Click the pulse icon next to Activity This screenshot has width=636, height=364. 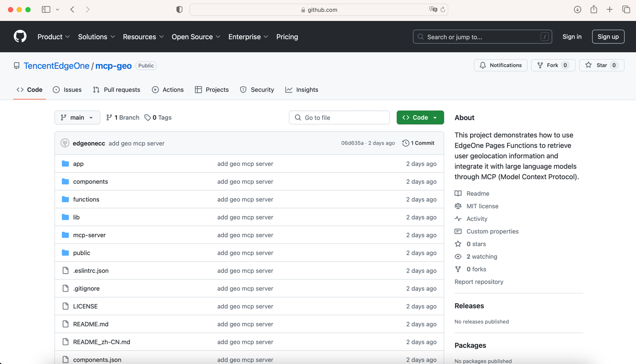[458, 219]
